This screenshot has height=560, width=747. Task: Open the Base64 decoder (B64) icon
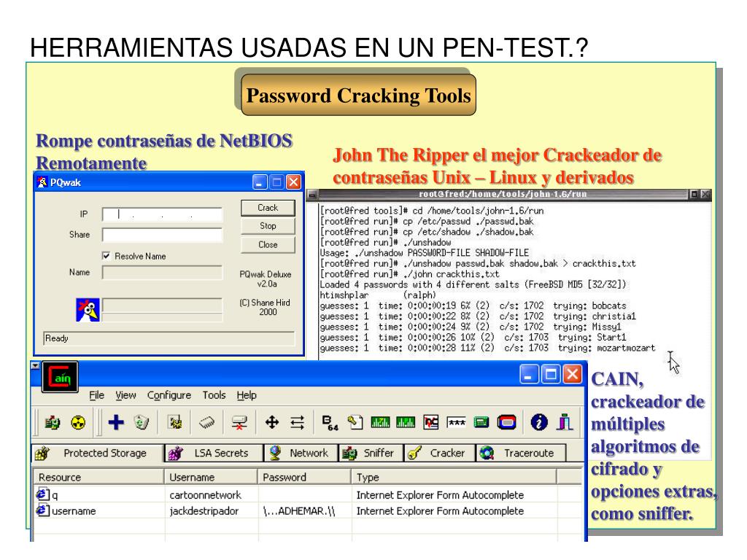(330, 423)
